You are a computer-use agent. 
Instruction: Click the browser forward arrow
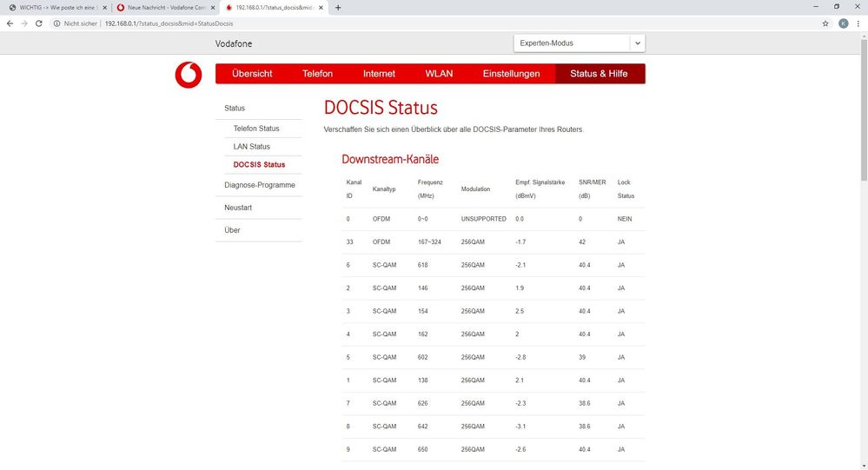pyautogui.click(x=24, y=23)
